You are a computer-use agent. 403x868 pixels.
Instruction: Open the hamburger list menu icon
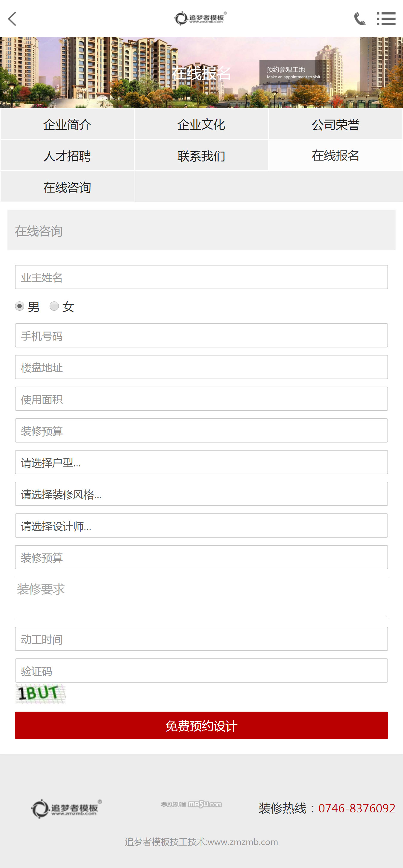[x=386, y=19]
